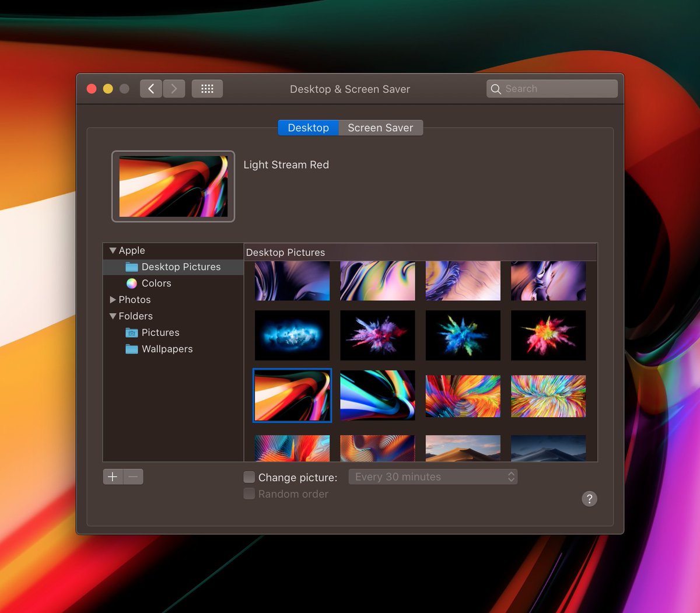Screen dimensions: 700x613
Task: Choose the pink-beige wavy wallpaper, first row
Action: (x=463, y=281)
